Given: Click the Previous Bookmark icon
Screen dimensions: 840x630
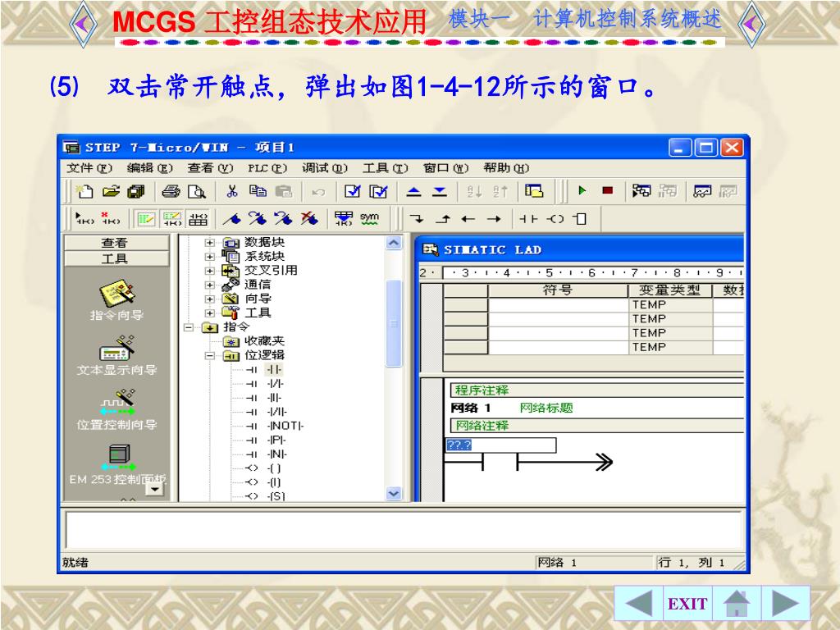Looking at the screenshot, I should click(x=283, y=218).
